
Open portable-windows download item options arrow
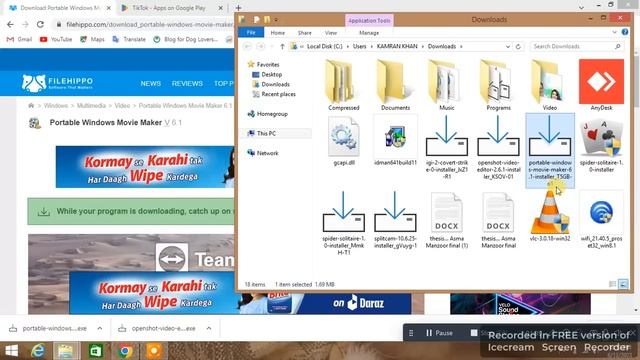tap(100, 328)
